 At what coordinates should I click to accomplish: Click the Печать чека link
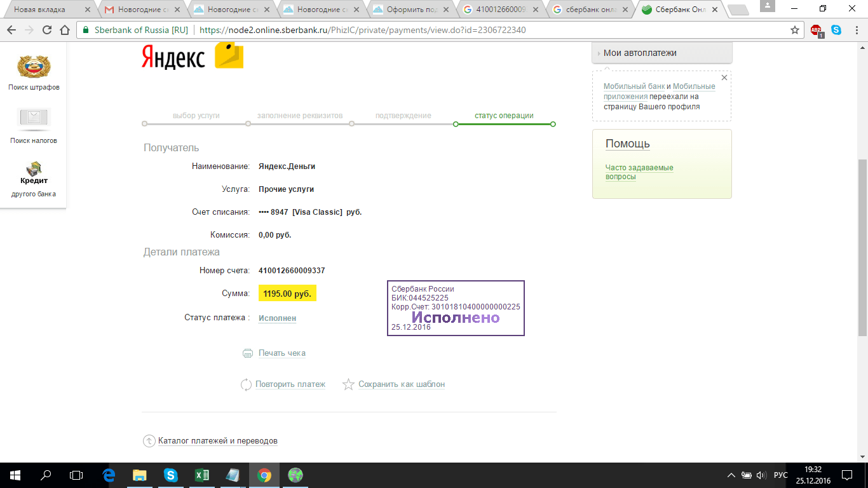point(282,353)
